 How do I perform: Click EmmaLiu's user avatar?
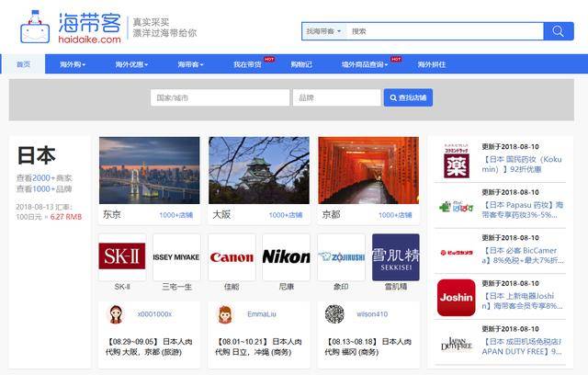(225, 314)
